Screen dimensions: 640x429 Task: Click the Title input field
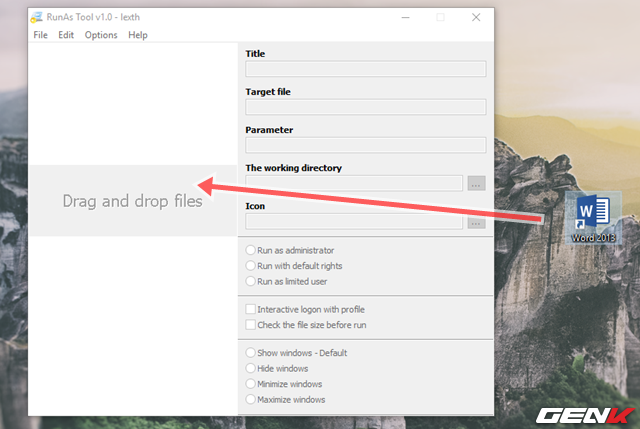365,70
